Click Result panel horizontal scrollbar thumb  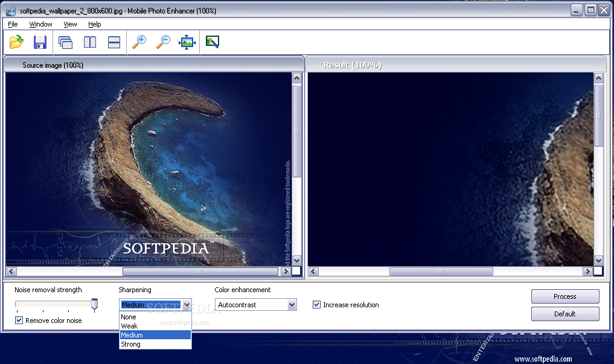(441, 271)
